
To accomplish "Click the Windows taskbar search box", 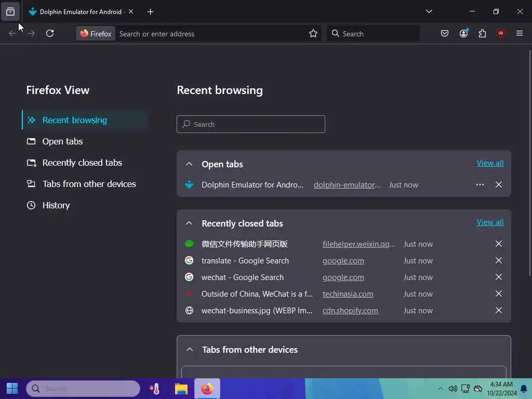I will (83, 389).
